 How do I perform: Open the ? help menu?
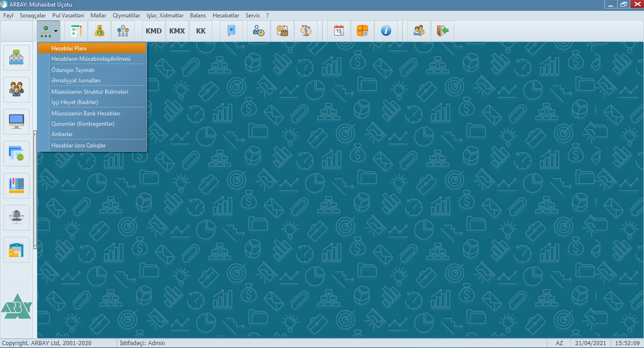click(x=267, y=16)
